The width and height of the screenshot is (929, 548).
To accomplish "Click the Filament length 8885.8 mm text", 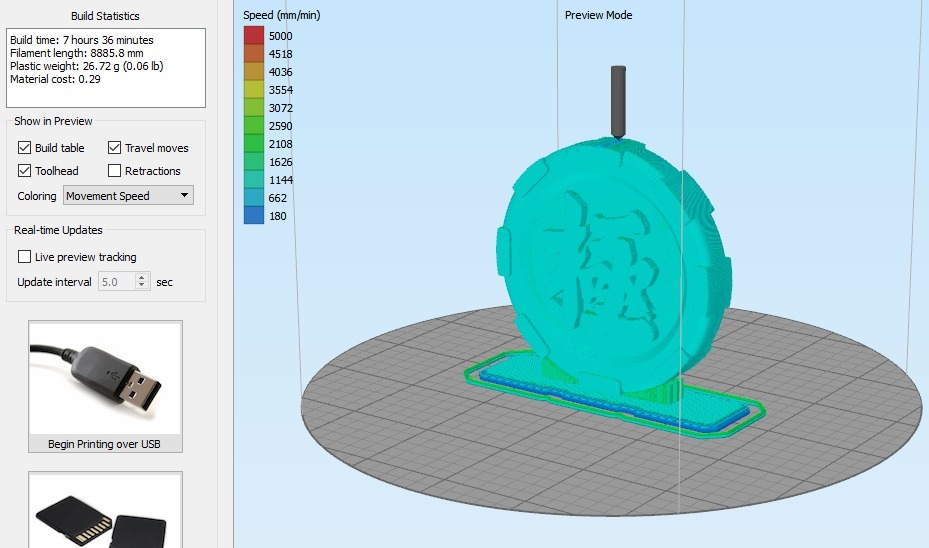I will [x=77, y=53].
